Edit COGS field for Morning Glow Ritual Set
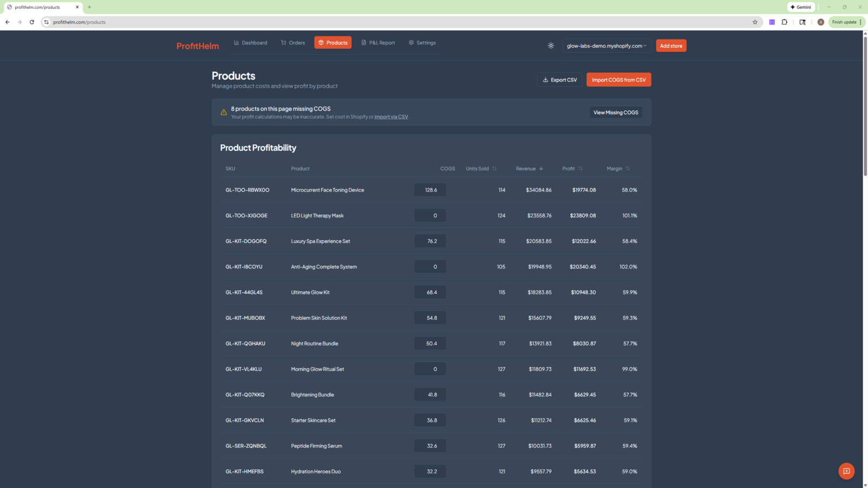The image size is (868, 488). pyautogui.click(x=430, y=369)
